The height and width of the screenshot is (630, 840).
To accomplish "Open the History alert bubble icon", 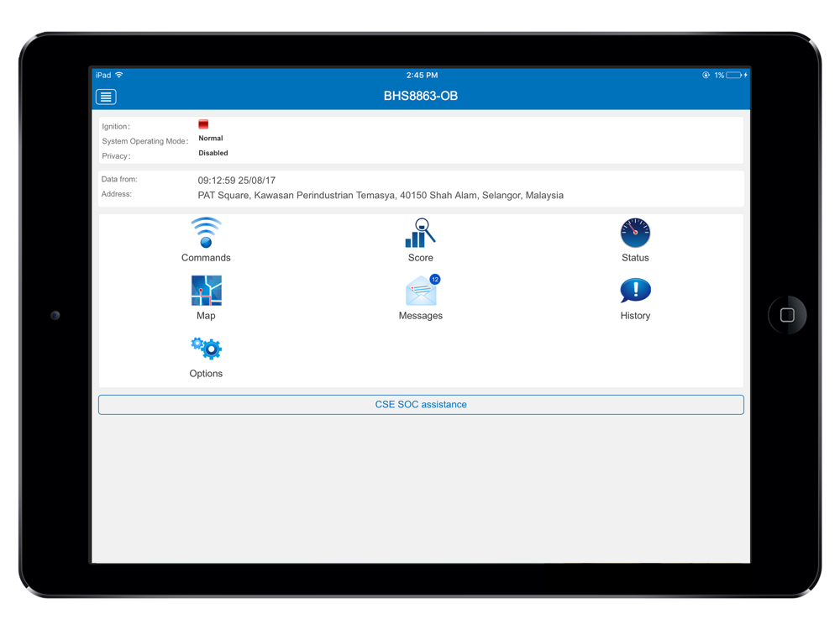I will [x=635, y=291].
